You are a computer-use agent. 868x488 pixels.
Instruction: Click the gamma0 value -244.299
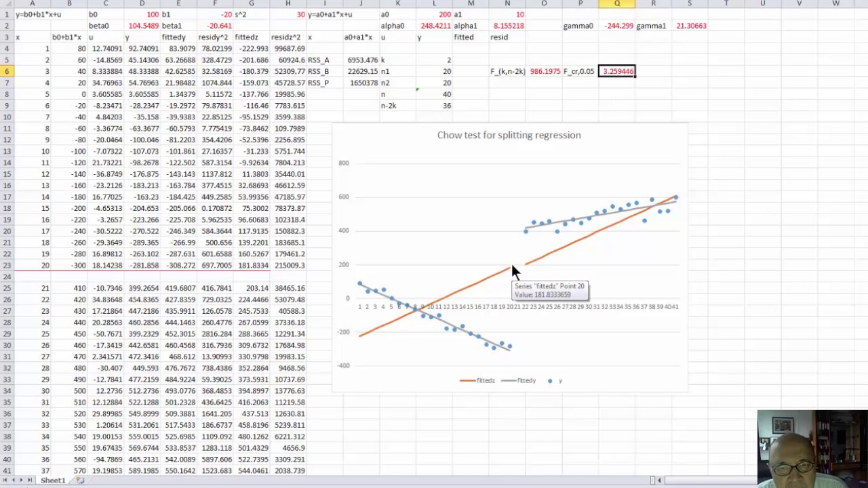[617, 26]
